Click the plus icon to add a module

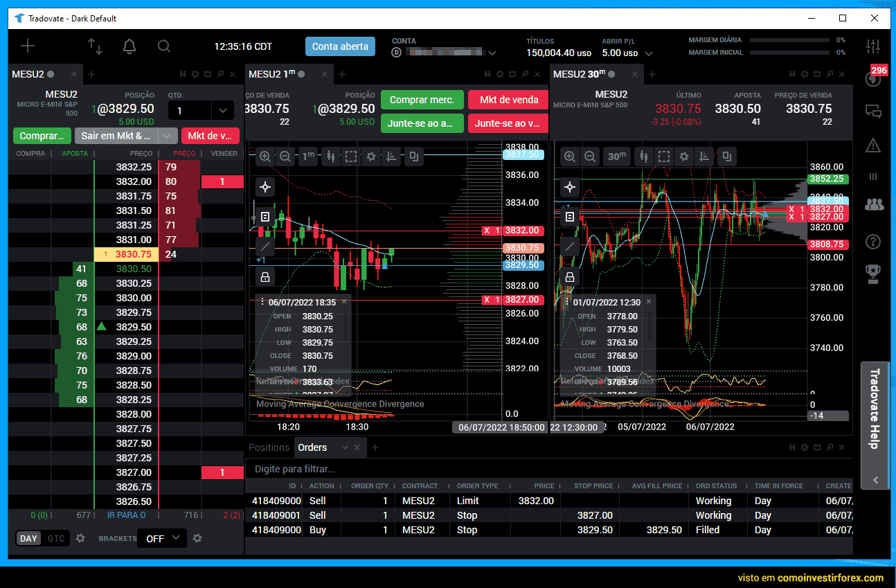coord(27,46)
